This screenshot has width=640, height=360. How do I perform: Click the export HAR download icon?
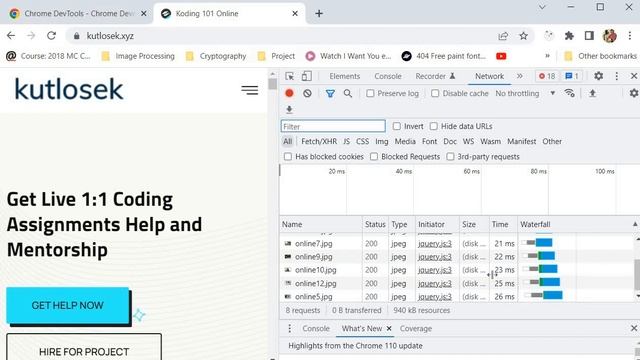(x=289, y=109)
